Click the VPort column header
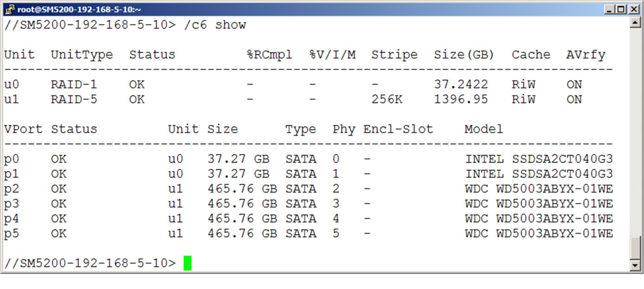Screen dimensions: 644x289 click(23, 129)
